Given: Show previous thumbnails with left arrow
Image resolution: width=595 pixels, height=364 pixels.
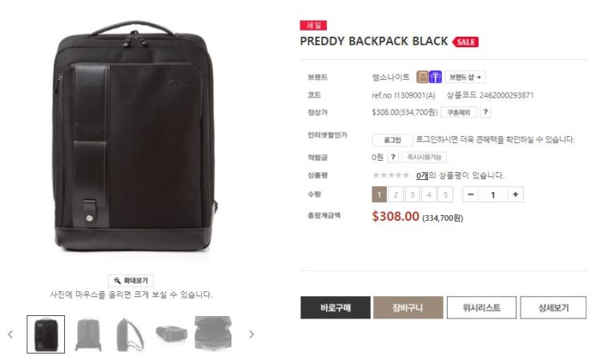Looking at the screenshot, I should [x=10, y=334].
